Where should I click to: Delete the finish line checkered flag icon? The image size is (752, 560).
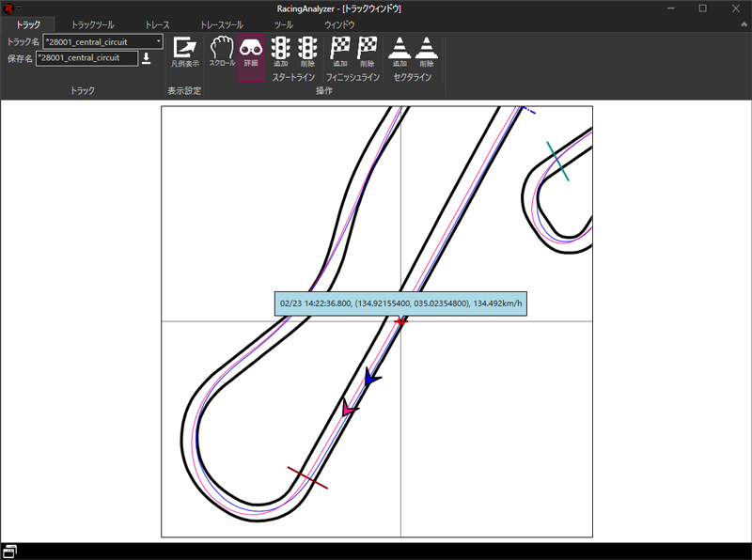coord(367,51)
